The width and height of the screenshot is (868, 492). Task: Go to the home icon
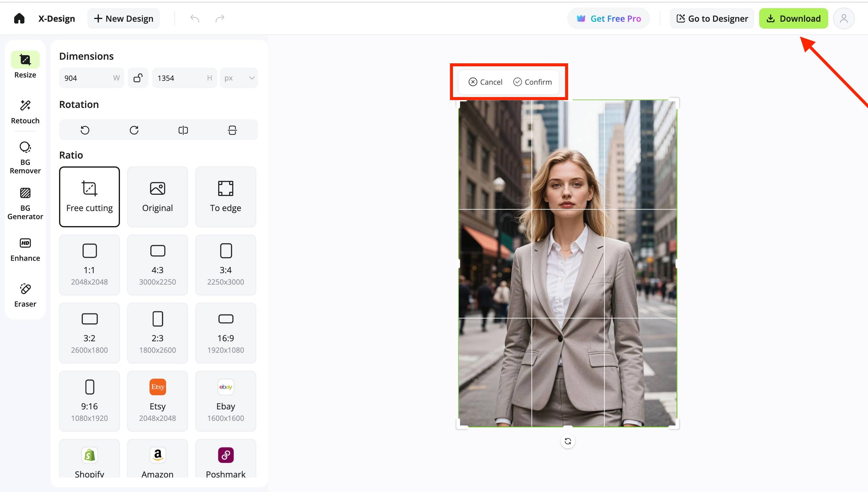(x=19, y=18)
